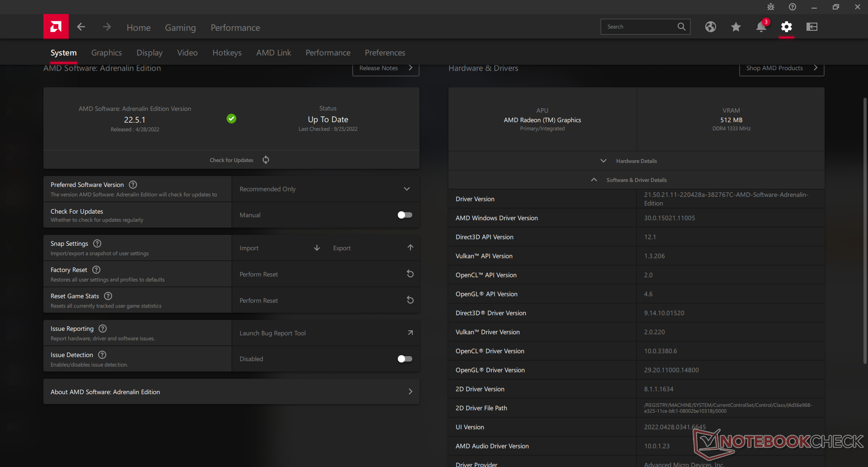Viewport: 868px width, 467px height.
Task: Open About AMD Software: Adrenalin Edition
Action: click(x=231, y=391)
